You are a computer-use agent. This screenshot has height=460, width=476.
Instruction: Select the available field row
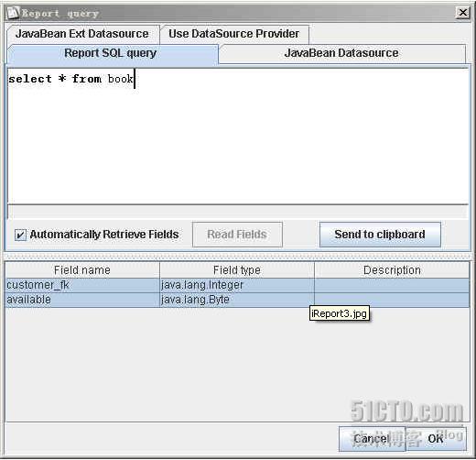tap(237, 300)
